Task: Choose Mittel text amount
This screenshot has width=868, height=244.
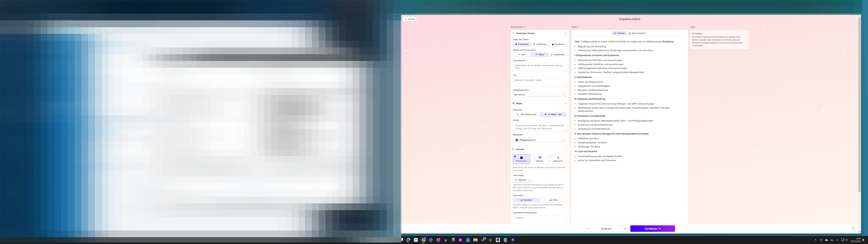Action: (x=540, y=55)
